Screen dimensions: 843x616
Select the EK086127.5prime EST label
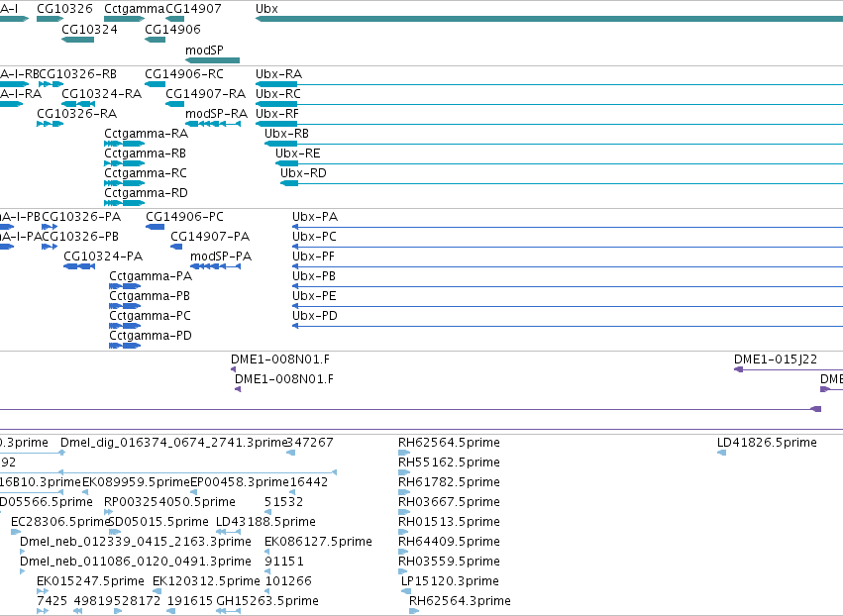click(x=318, y=543)
